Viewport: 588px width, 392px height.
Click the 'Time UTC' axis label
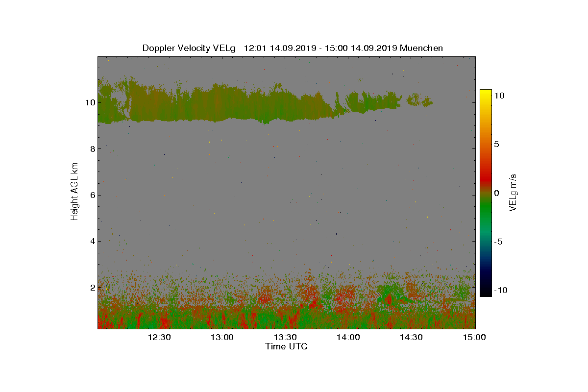pos(286,346)
